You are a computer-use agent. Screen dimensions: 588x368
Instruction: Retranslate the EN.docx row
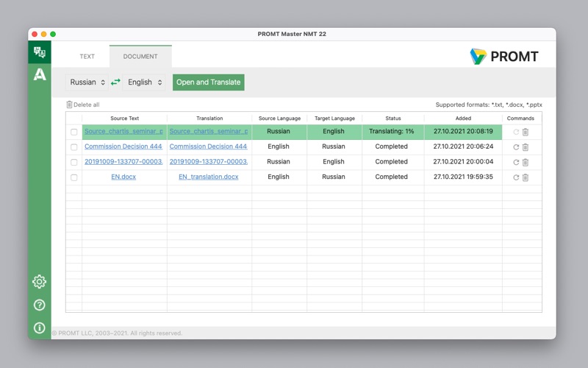[516, 177]
